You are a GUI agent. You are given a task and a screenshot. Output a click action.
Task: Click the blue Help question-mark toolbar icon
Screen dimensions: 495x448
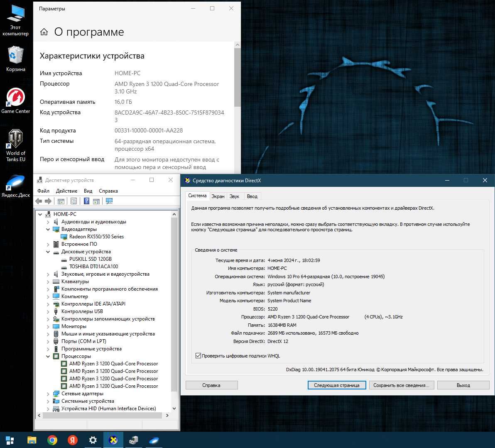(x=86, y=201)
